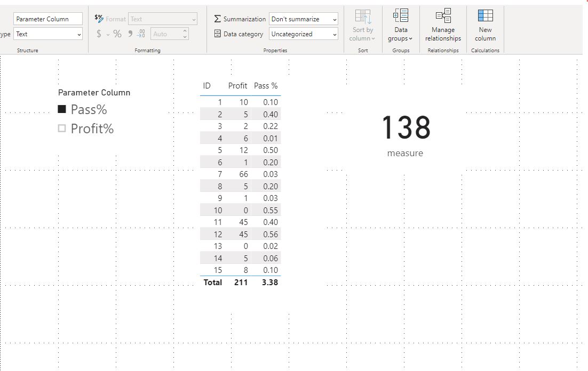Click Pass % value 0.50 in row 5
Viewport: 588px width, 371px height.
click(x=271, y=150)
